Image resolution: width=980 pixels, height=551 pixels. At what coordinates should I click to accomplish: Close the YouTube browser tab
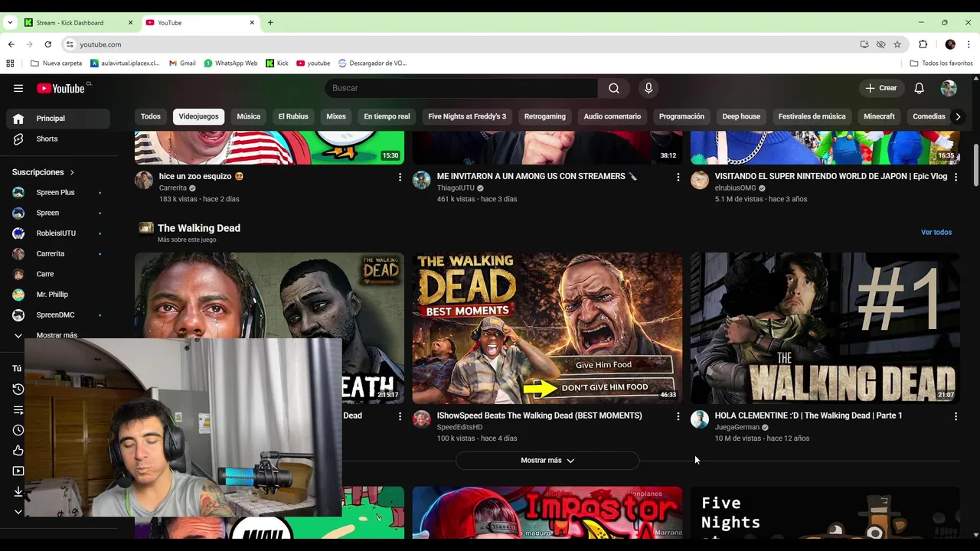252,23
